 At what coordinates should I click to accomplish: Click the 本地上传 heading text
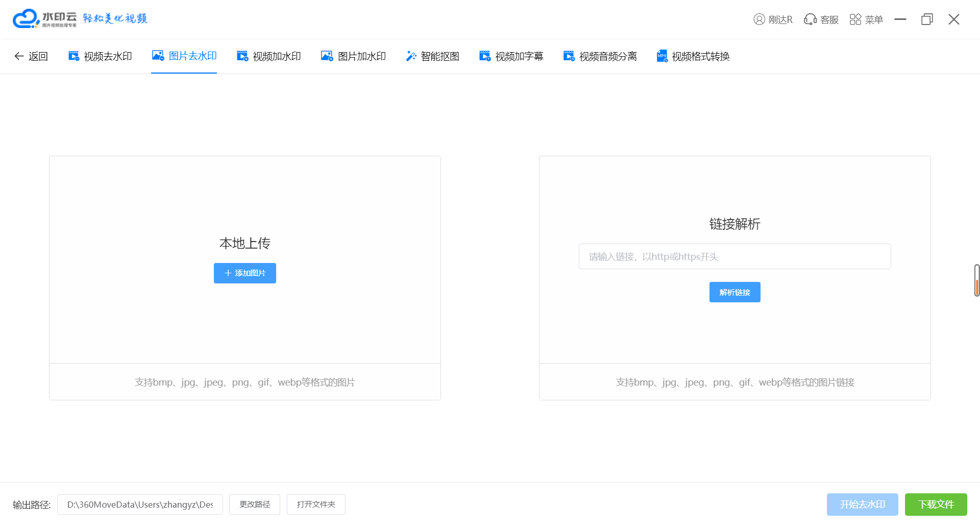point(245,243)
